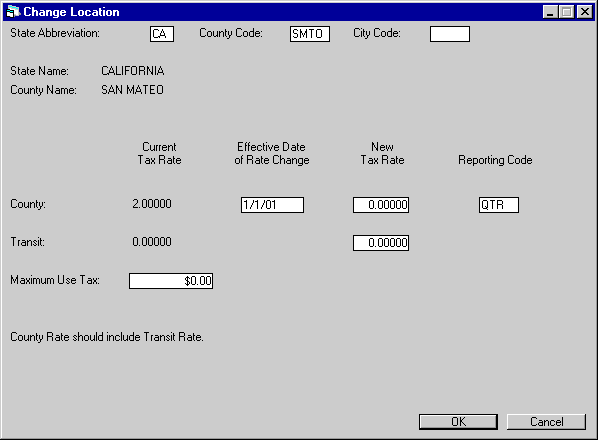Click the County current tax rate 2.00000
Viewport: 598px width, 440px height.
[152, 204]
